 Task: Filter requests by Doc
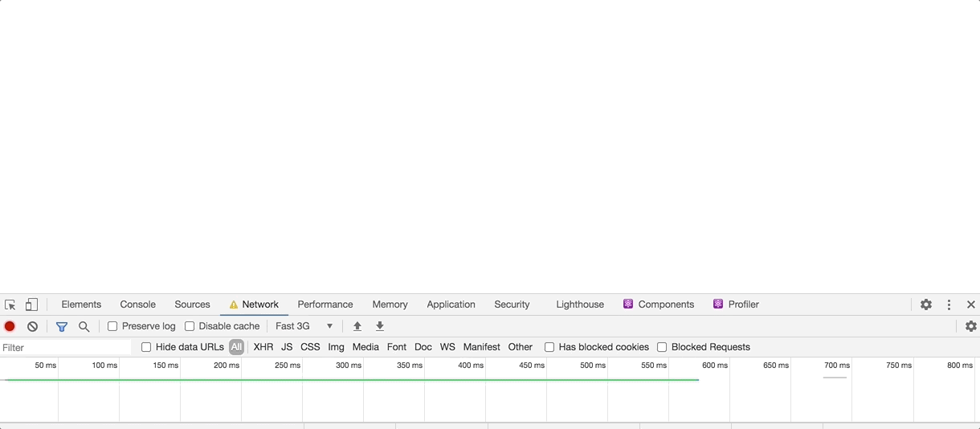pos(423,347)
